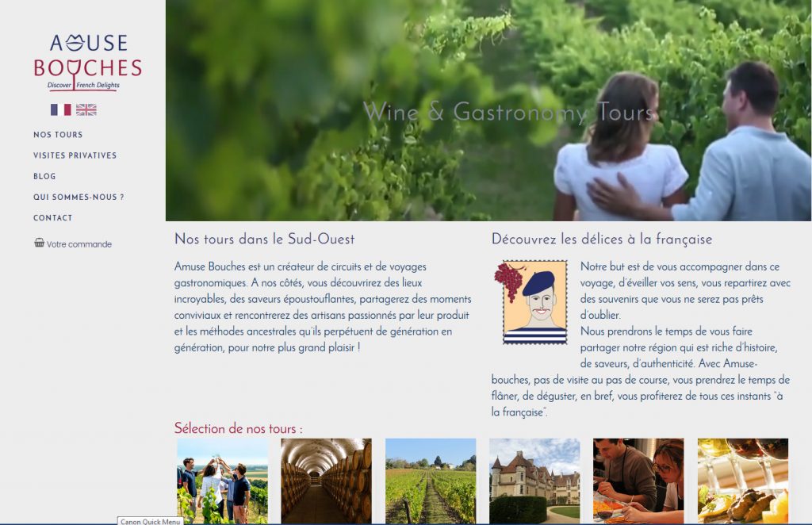Image resolution: width=812 pixels, height=525 pixels.
Task: Select the cooking class tour thumbnail
Action: point(638,481)
